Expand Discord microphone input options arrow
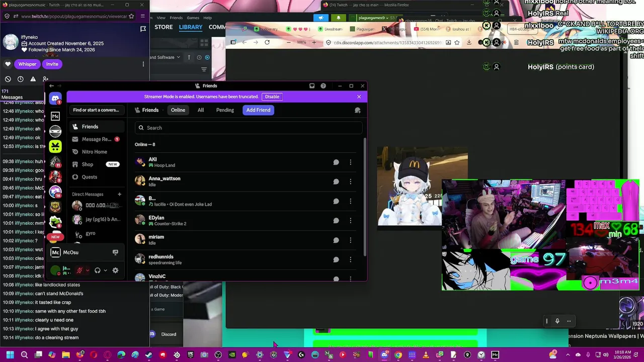The width and height of the screenshot is (644, 362). (88, 270)
